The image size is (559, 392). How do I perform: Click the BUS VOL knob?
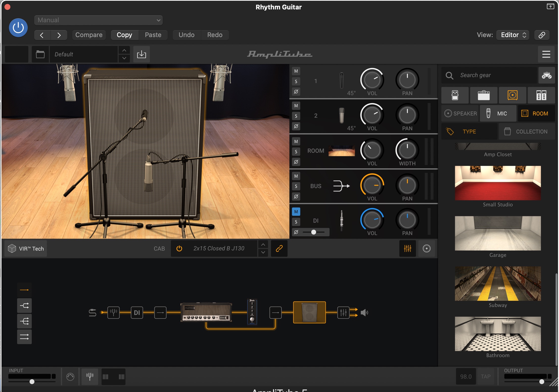click(x=372, y=185)
